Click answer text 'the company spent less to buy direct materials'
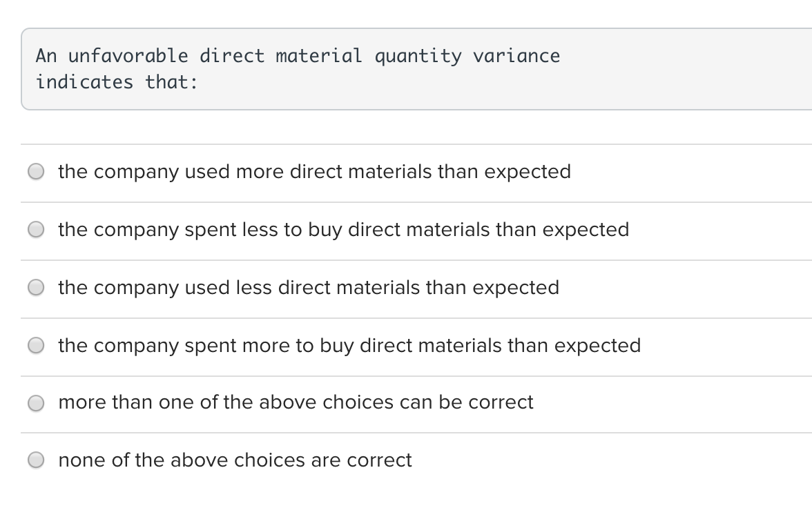The height and width of the screenshot is (508, 812). click(343, 230)
